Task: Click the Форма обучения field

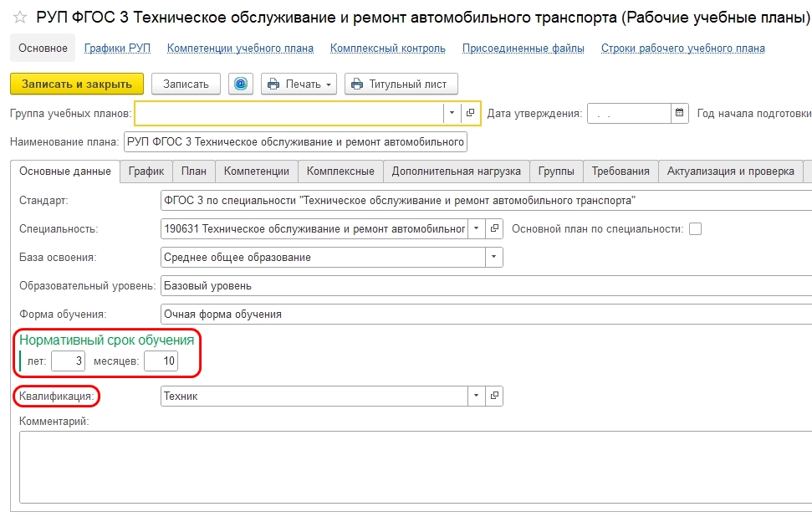Action: click(x=486, y=314)
